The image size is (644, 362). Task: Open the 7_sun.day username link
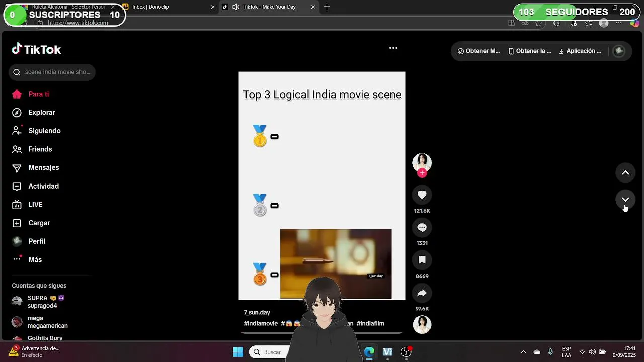tap(257, 312)
